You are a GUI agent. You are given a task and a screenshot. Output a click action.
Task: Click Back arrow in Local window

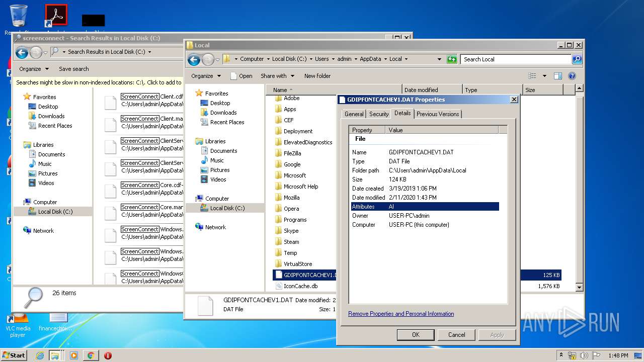(194, 59)
